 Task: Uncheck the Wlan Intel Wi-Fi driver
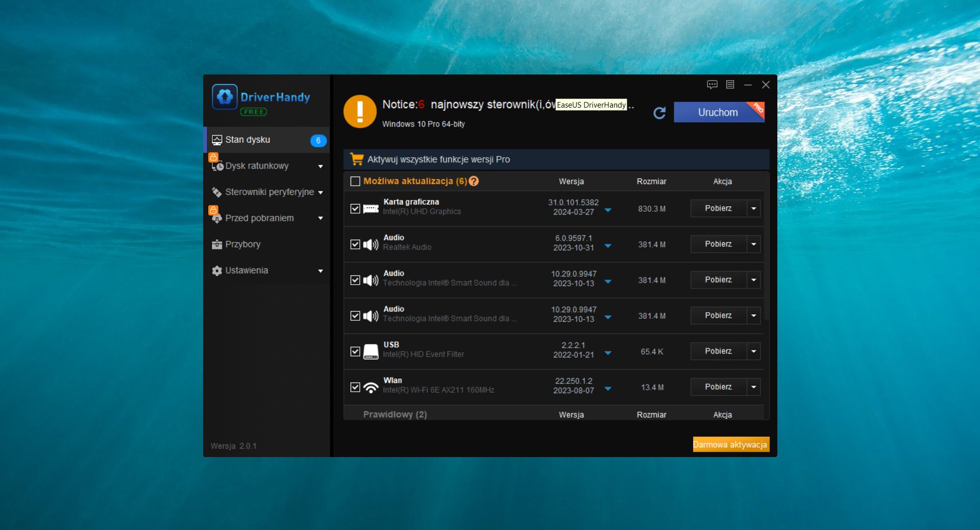(356, 387)
